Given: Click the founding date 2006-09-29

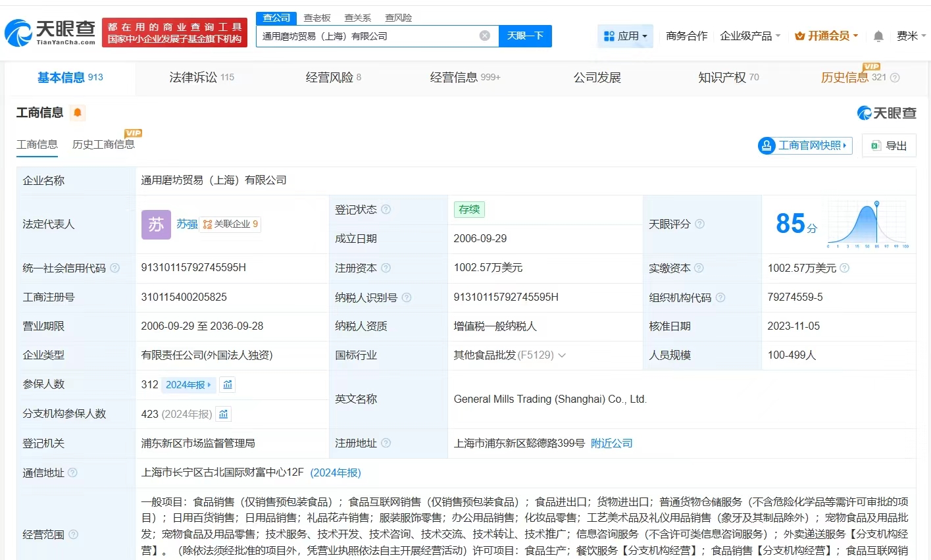Looking at the screenshot, I should pos(480,239).
